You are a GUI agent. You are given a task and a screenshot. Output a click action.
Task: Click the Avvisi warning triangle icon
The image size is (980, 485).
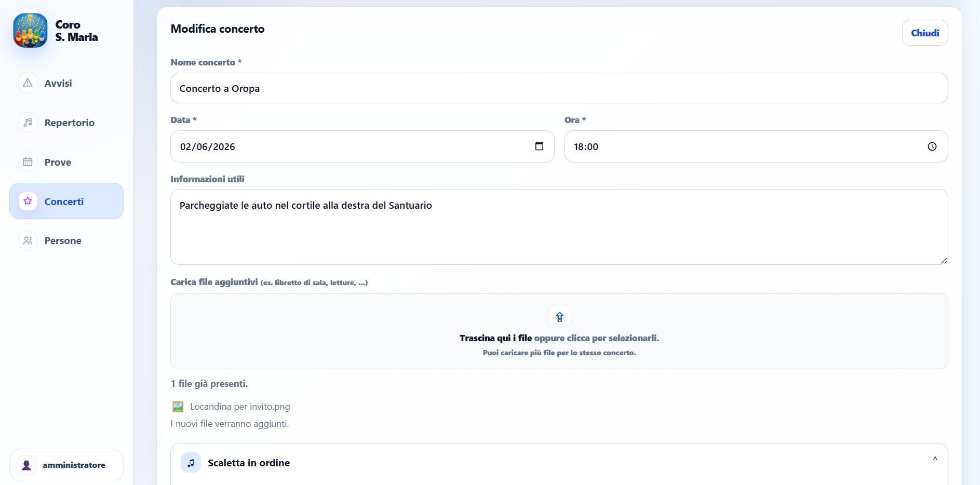[x=28, y=83]
